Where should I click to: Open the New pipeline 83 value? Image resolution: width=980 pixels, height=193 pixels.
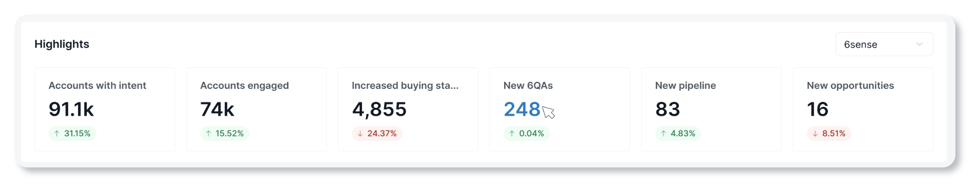668,109
